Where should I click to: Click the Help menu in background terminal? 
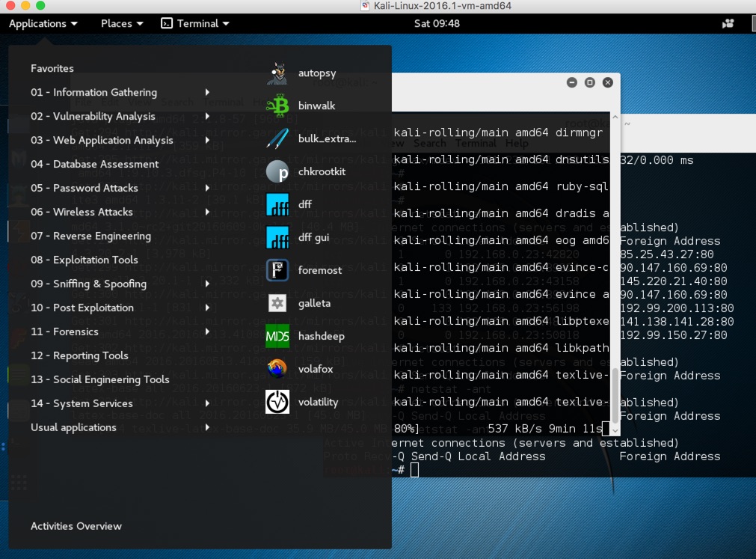pyautogui.click(x=517, y=143)
